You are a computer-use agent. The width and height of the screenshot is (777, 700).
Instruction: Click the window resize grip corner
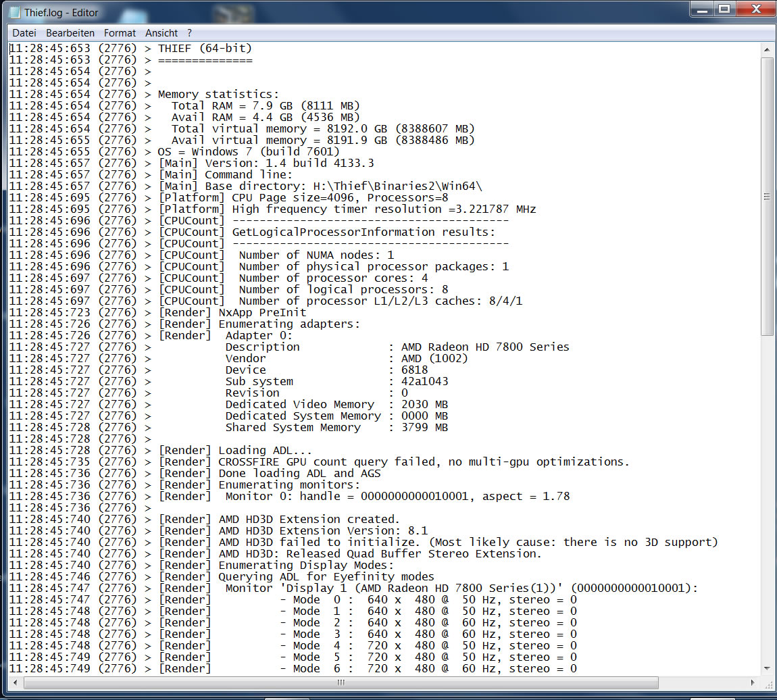tap(768, 684)
